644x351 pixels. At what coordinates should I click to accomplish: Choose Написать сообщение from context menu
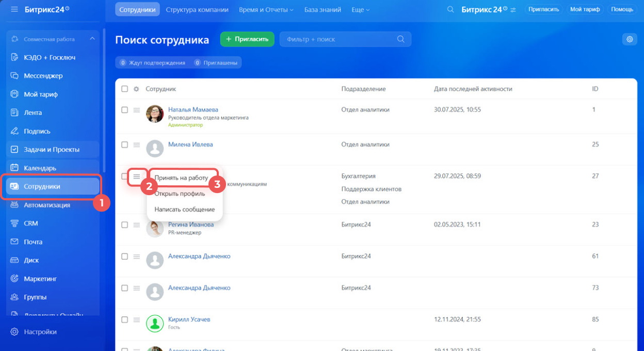click(x=185, y=210)
